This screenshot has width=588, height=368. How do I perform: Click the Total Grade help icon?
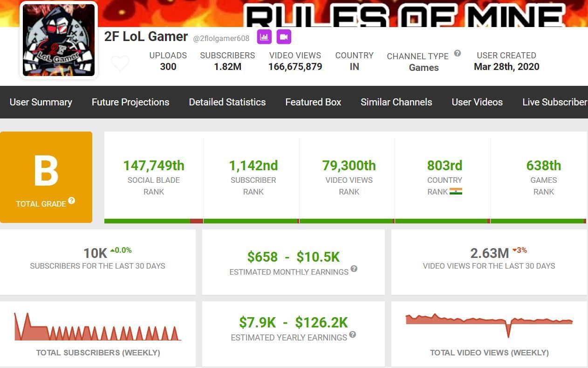(x=72, y=201)
